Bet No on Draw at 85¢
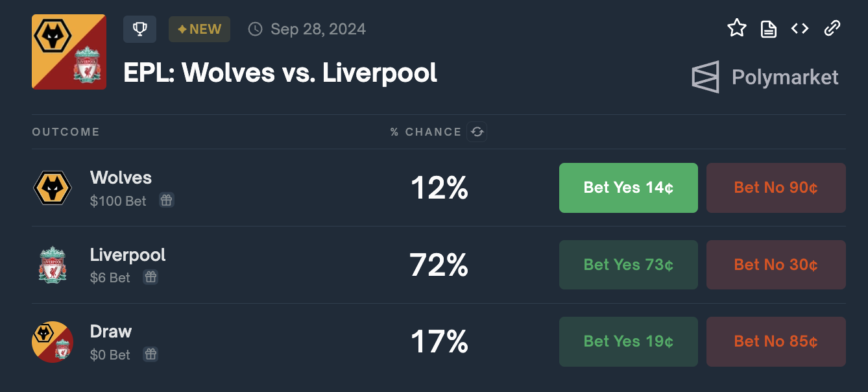Screen dimensions: 868x392 click(775, 341)
